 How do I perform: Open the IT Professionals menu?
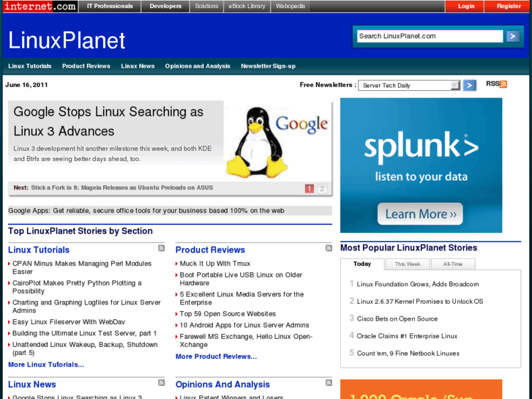pyautogui.click(x=110, y=6)
